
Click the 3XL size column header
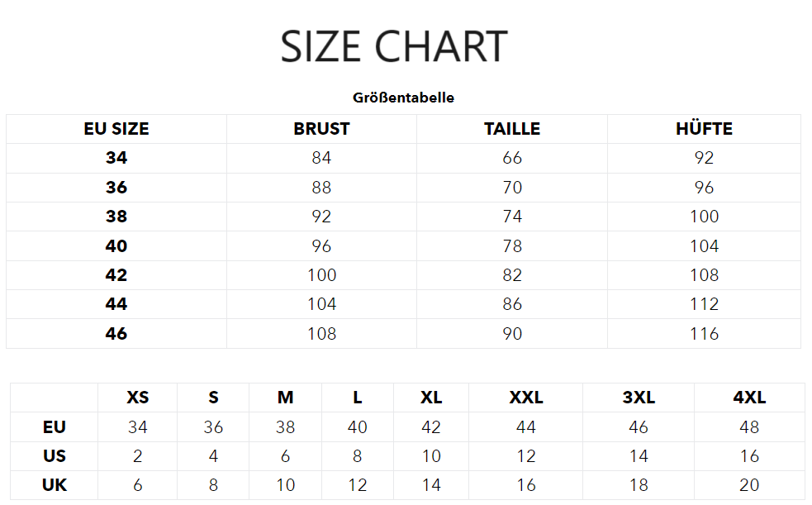click(639, 398)
